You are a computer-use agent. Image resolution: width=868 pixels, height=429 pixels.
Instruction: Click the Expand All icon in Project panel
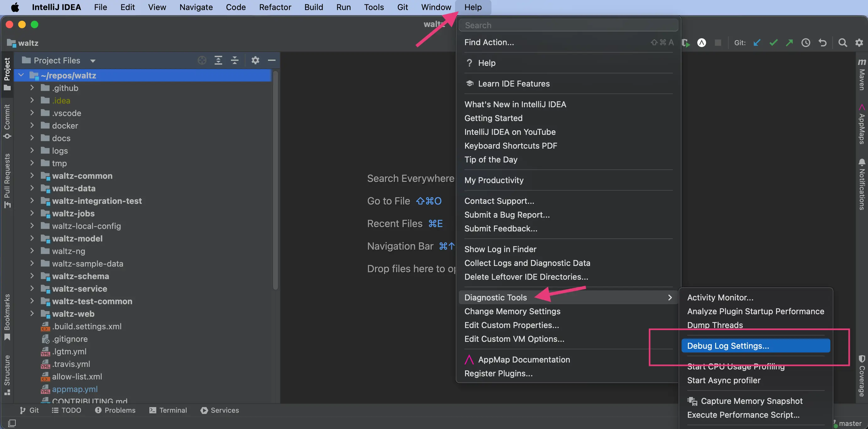coord(218,60)
